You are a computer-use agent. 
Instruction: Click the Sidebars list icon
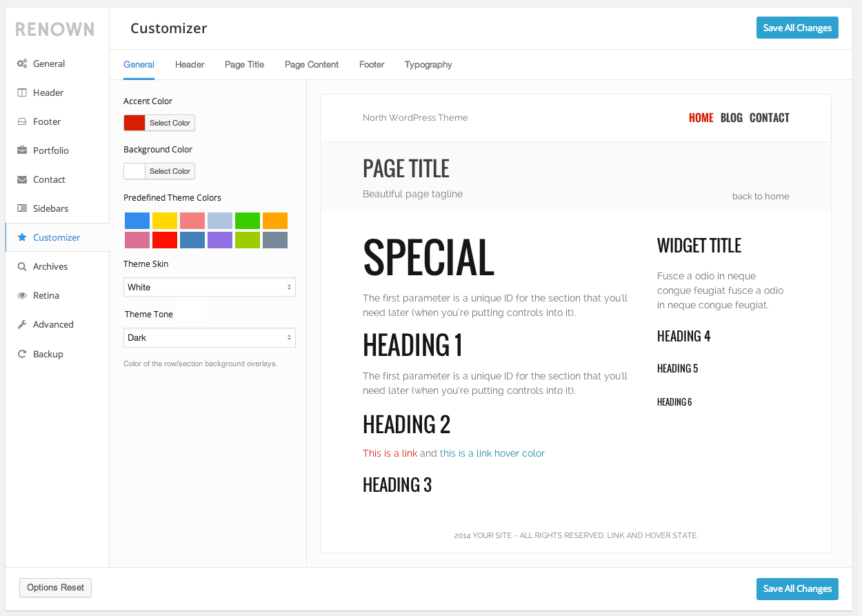(21, 208)
